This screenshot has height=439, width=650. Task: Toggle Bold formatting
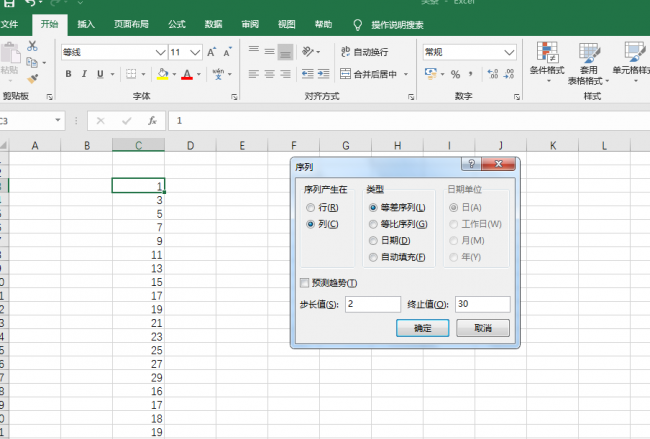68,74
